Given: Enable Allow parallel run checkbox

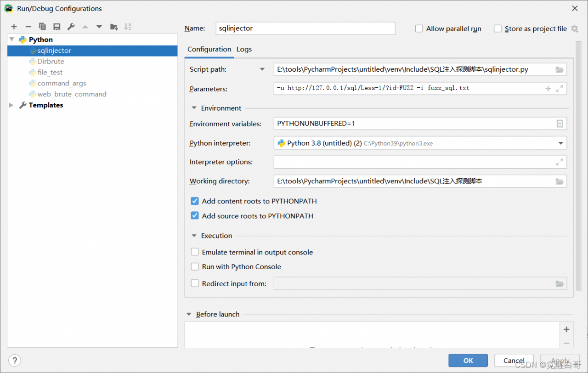Looking at the screenshot, I should [x=419, y=28].
